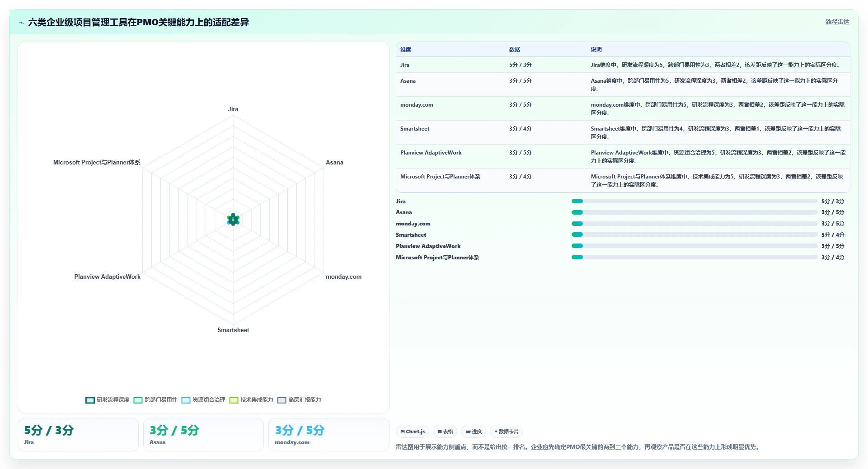Click the monday.com axis label on radar

[x=344, y=277]
